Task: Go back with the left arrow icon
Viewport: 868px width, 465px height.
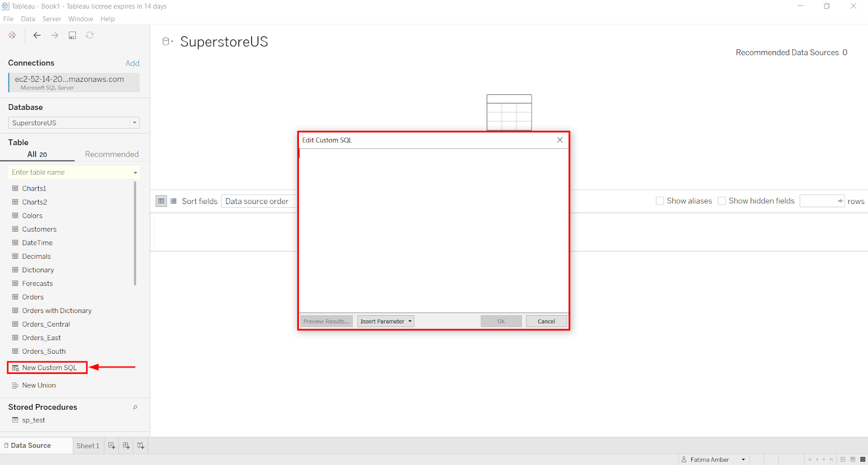Action: coord(37,35)
